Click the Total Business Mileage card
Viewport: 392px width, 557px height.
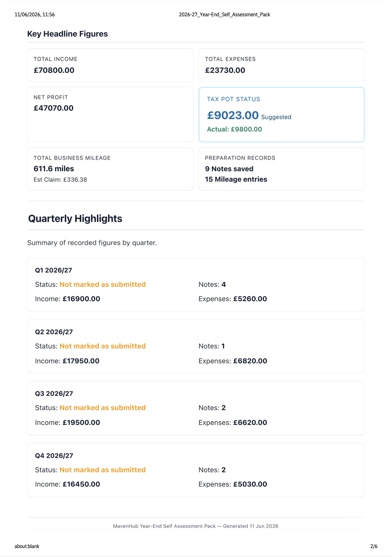click(x=110, y=169)
